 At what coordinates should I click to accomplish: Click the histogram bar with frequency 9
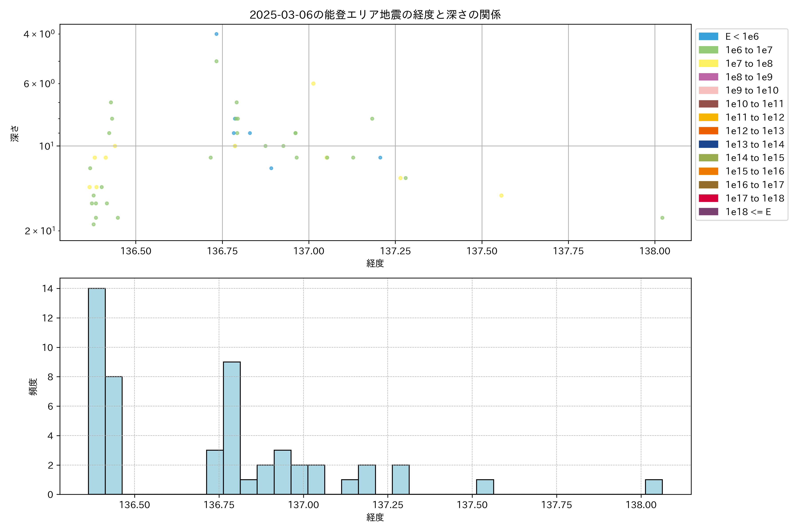coord(232,428)
